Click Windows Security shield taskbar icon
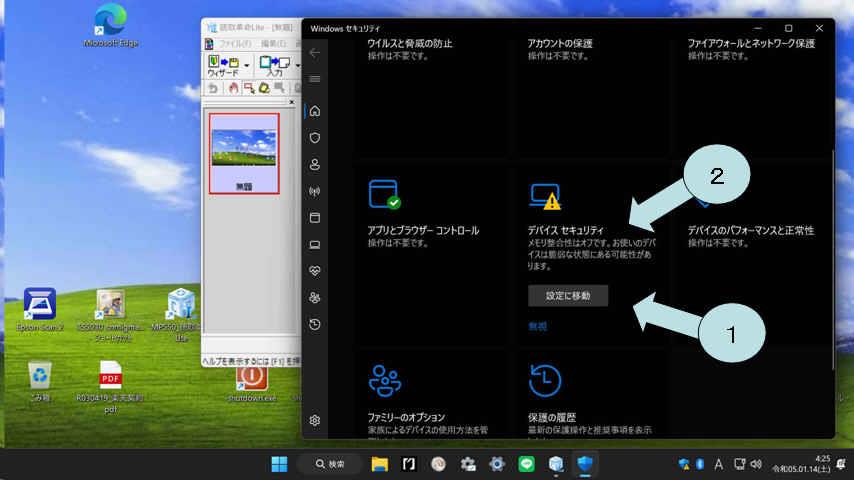 point(585,464)
